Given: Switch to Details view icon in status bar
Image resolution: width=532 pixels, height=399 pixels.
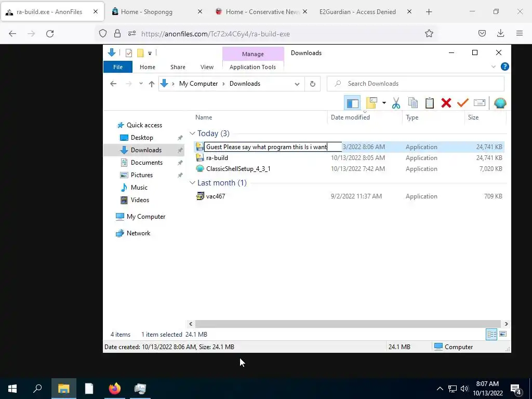Looking at the screenshot, I should (491, 334).
